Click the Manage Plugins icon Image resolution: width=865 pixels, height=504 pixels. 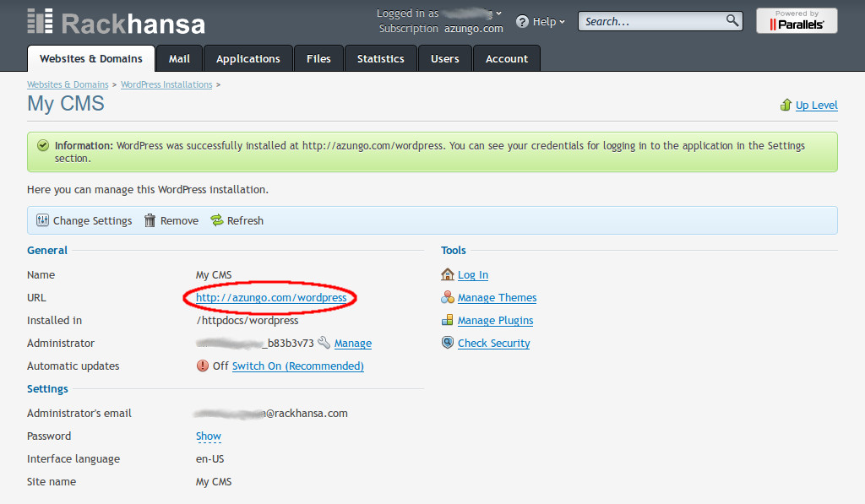tap(448, 320)
